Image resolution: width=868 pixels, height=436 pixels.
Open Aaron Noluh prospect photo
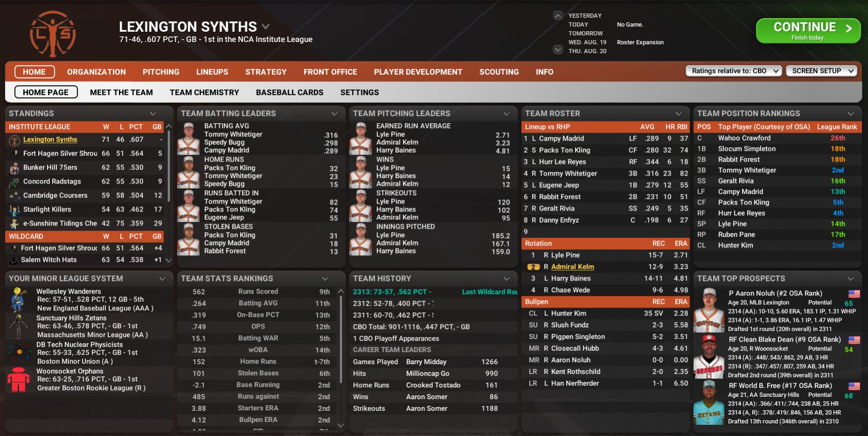pyautogui.click(x=709, y=310)
